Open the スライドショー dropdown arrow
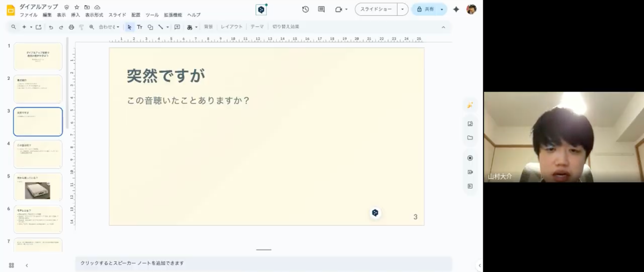Viewport: 644px width, 272px height. point(402,9)
